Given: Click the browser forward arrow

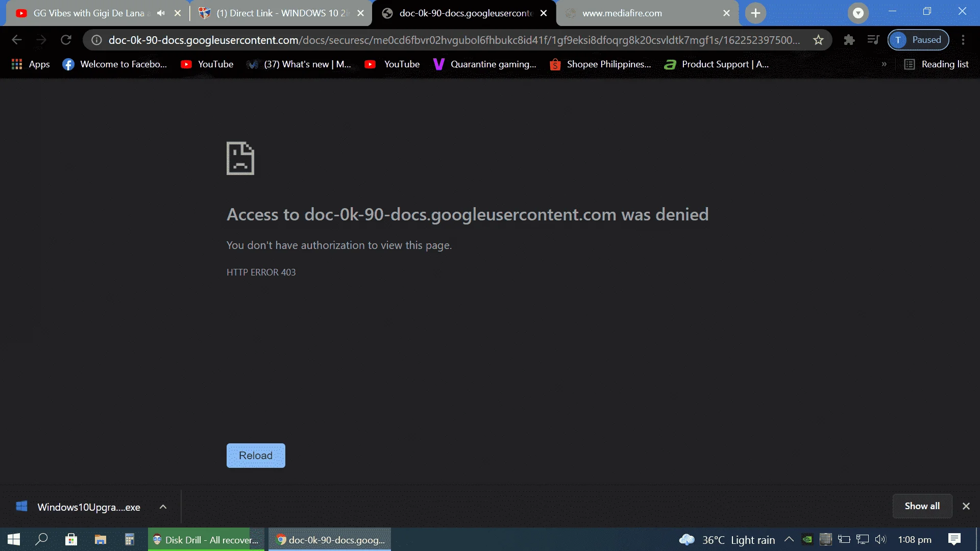Looking at the screenshot, I should coord(41,40).
